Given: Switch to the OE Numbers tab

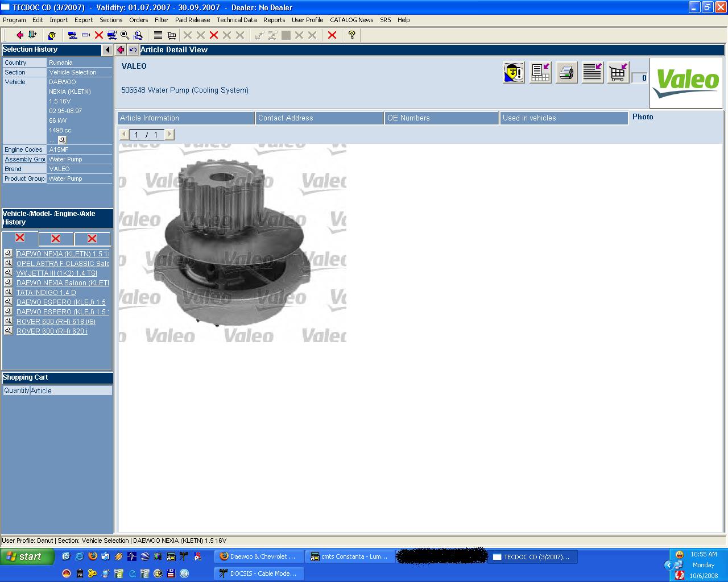Looking at the screenshot, I should [441, 118].
